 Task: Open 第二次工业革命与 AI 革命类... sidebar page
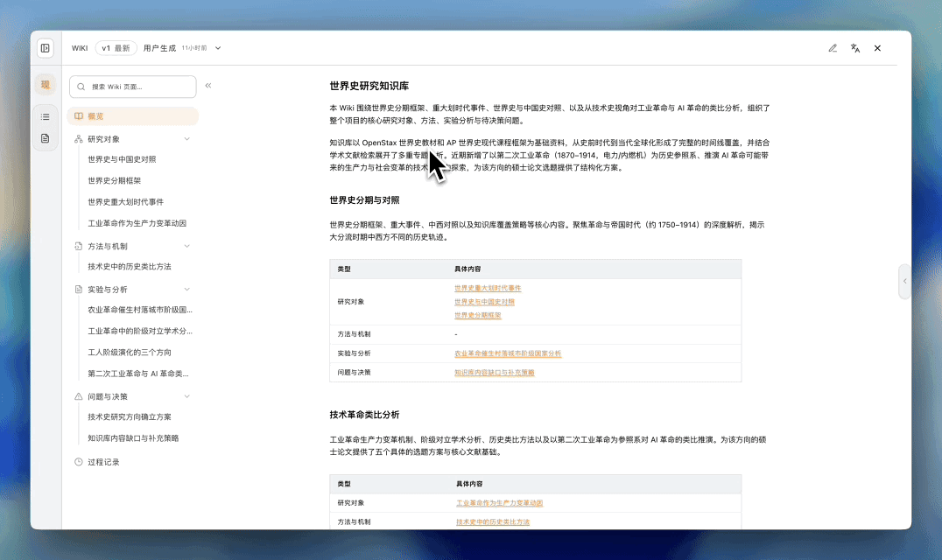point(138,374)
